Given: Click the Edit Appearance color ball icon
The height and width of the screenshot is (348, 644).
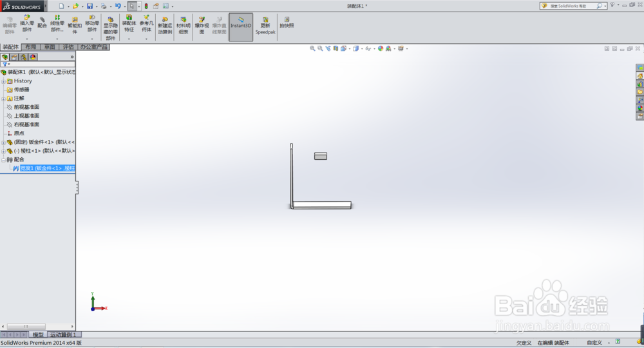Looking at the screenshot, I should [x=381, y=48].
